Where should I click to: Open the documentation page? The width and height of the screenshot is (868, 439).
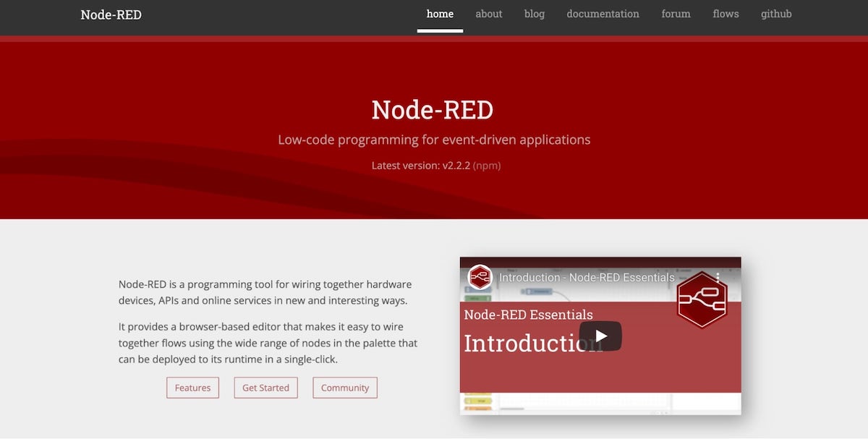point(603,14)
